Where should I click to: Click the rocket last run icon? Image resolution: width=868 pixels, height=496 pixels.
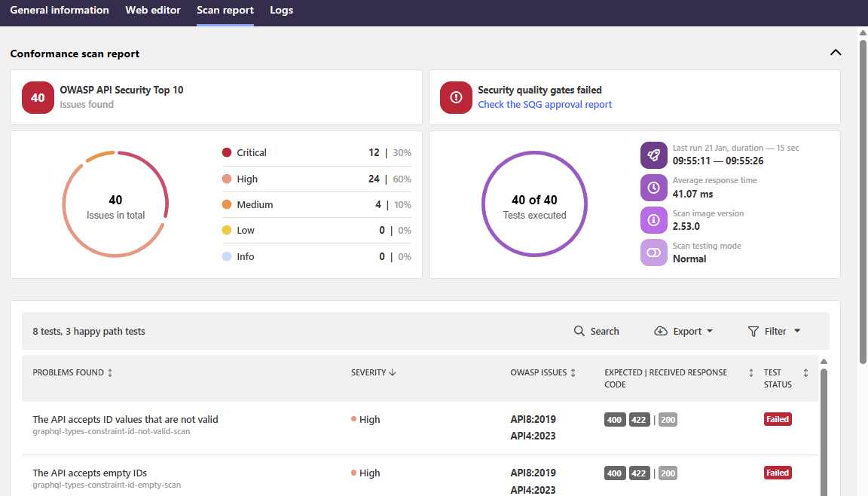pyautogui.click(x=653, y=155)
